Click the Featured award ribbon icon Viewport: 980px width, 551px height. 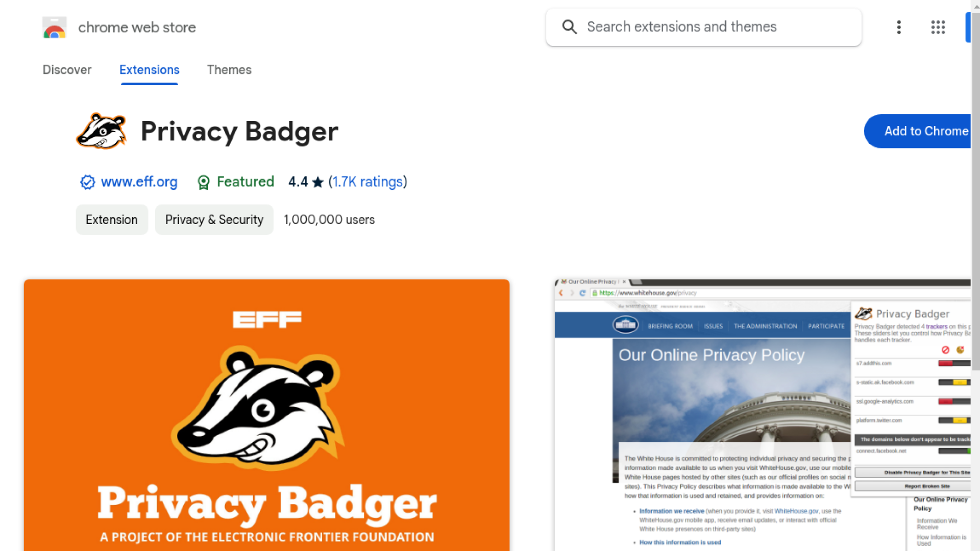click(203, 182)
